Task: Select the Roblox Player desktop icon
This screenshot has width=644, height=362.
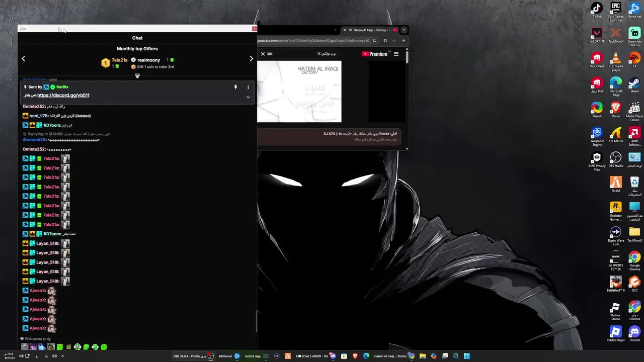Action: tap(616, 334)
